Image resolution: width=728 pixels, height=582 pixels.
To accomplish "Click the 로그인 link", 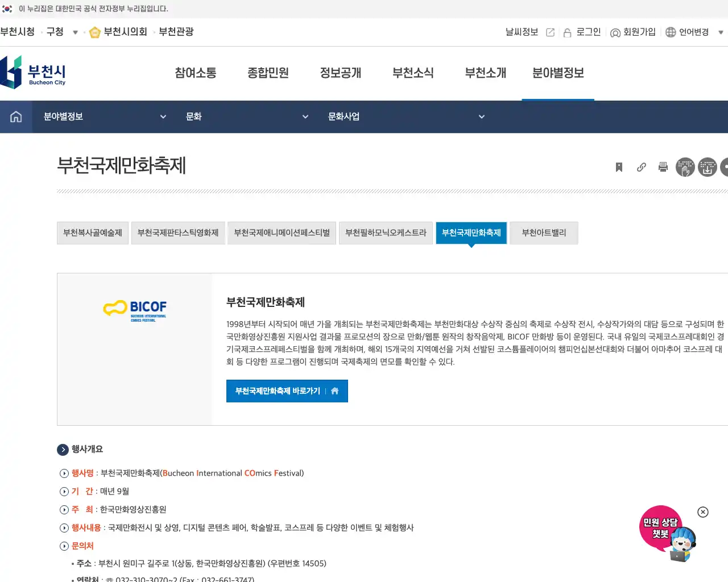I will pyautogui.click(x=589, y=32).
